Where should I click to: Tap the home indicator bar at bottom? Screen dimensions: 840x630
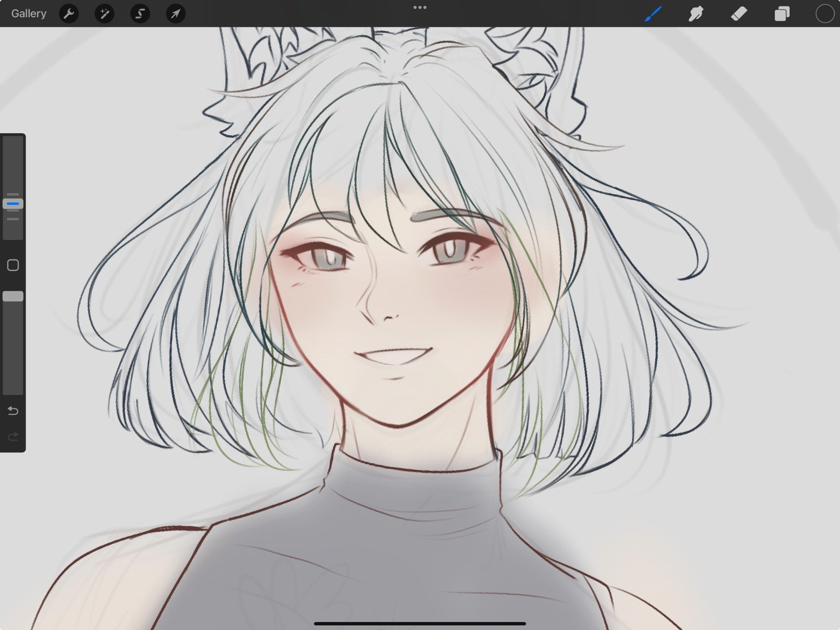click(x=420, y=624)
